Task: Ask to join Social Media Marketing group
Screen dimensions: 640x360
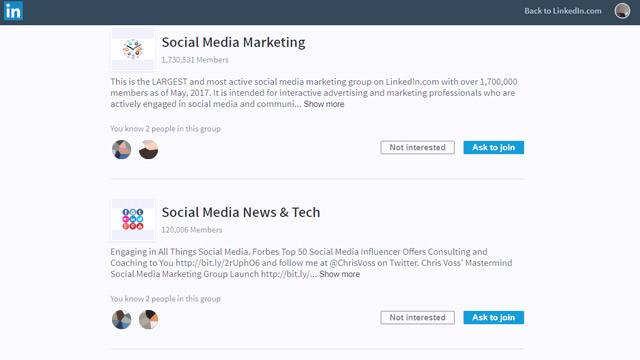Action: coord(493,147)
